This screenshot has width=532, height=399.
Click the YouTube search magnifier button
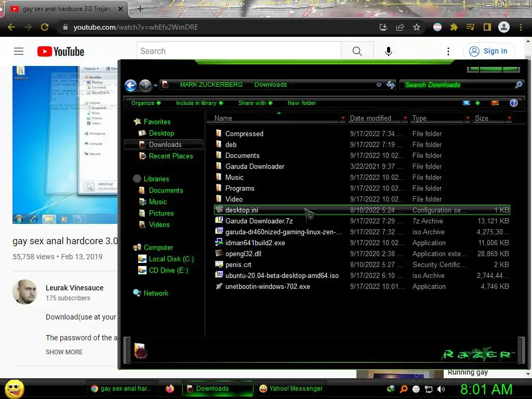[357, 51]
